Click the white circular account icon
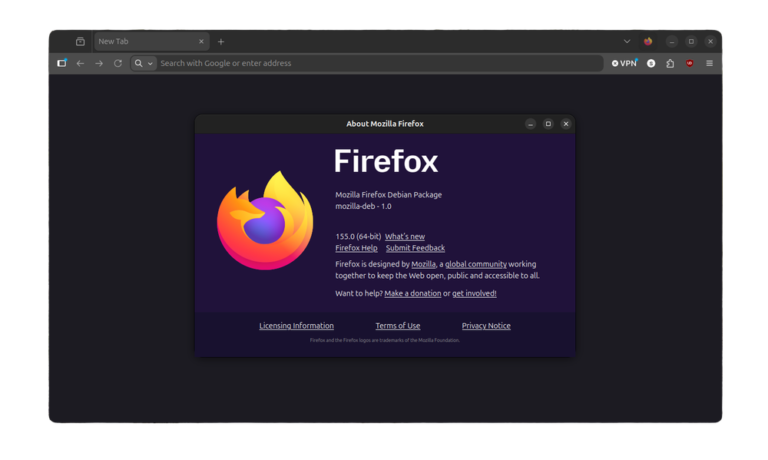Image resolution: width=768 pixels, height=460 pixels. coord(651,63)
